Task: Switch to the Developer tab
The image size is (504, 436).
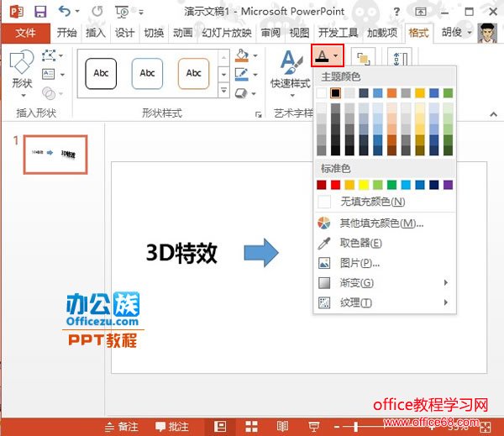Action: (339, 33)
